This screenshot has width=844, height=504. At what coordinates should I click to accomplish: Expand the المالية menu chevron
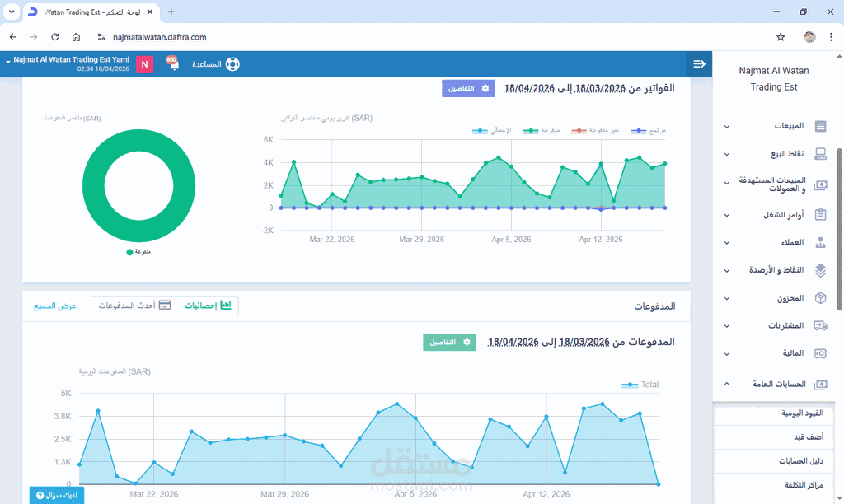click(727, 354)
